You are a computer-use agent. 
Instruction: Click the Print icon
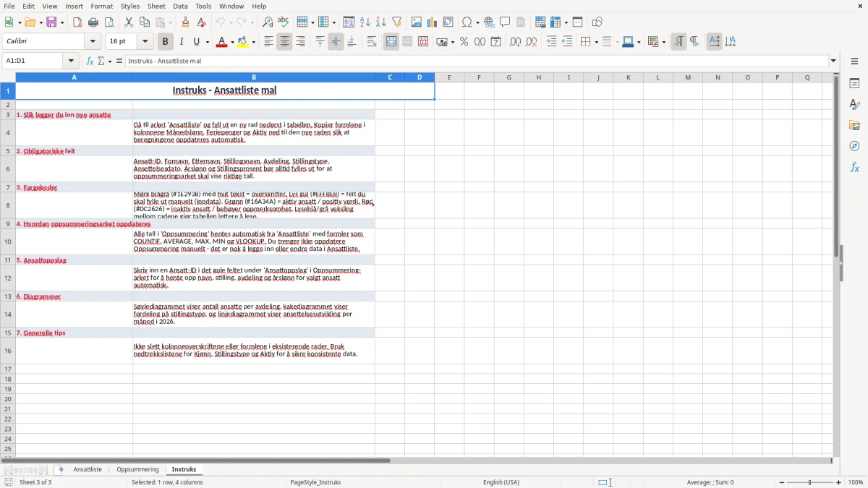pos(93,22)
